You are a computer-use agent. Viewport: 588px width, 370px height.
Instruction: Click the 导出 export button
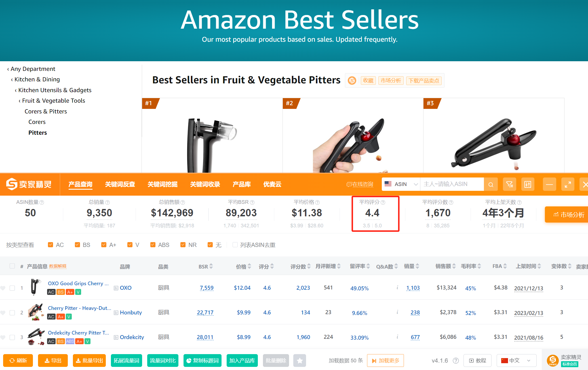coord(53,361)
